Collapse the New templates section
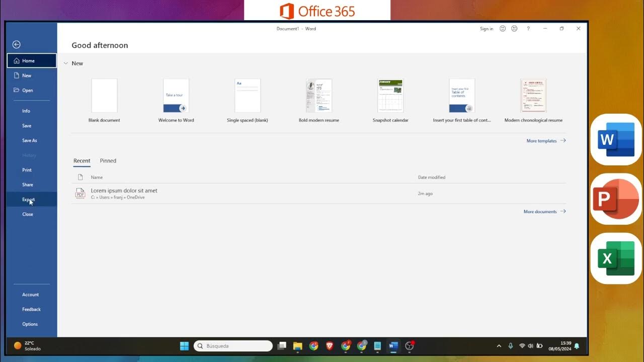The width and height of the screenshot is (644, 362). 66,63
